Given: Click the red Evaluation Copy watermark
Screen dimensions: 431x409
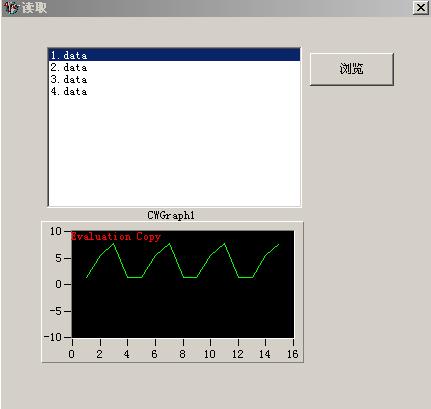Looking at the screenshot, I should pos(116,236).
